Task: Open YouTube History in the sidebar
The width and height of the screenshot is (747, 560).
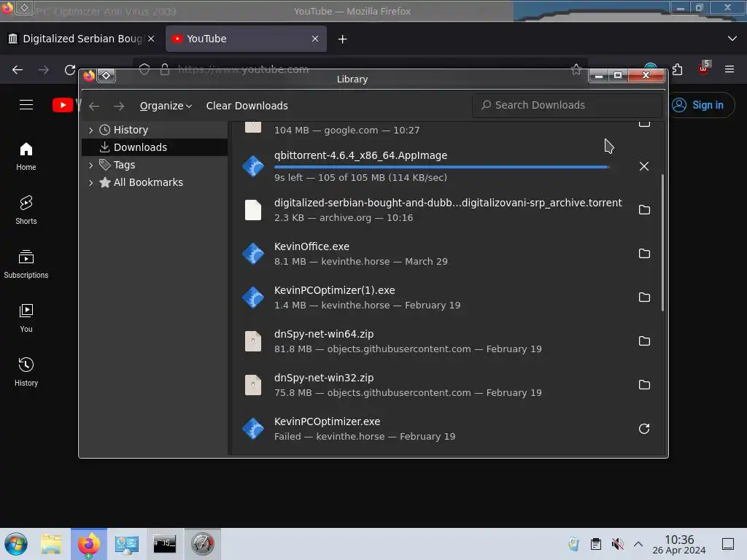Action: [26, 371]
